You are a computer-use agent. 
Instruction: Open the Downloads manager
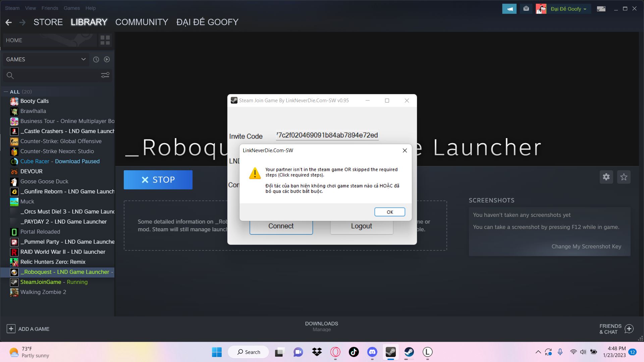pyautogui.click(x=322, y=326)
